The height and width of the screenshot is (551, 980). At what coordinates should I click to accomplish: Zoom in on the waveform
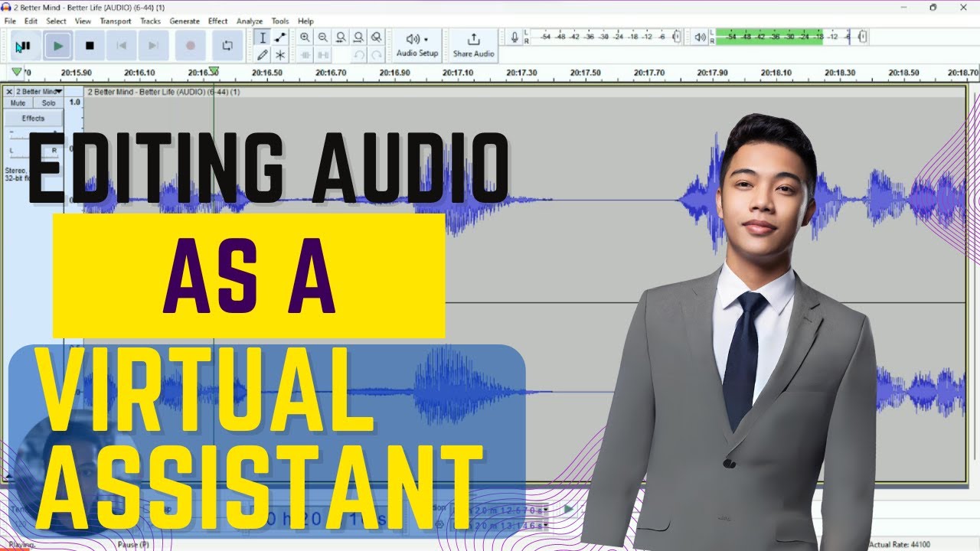[x=305, y=37]
